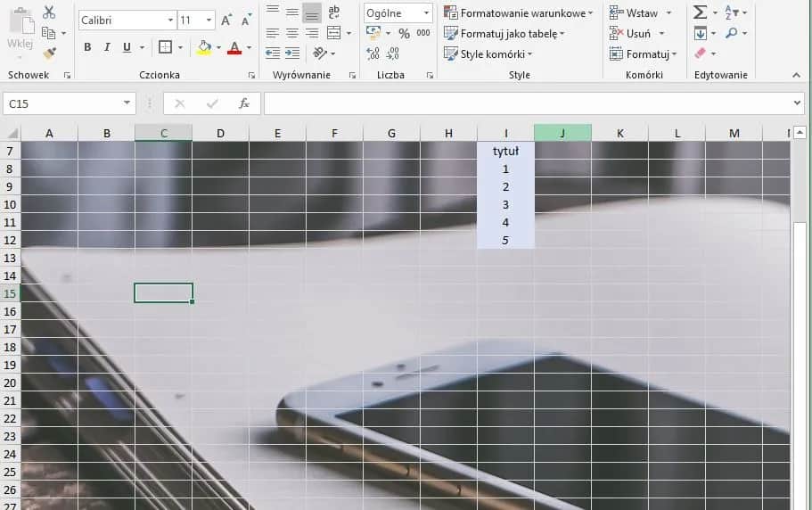The height and width of the screenshot is (510, 812).
Task: Click the AutoSum sigma icon
Action: point(700,12)
